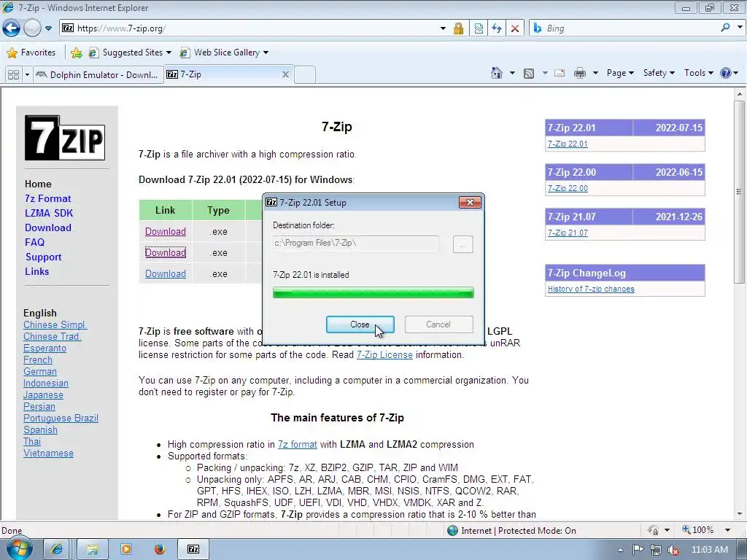Open the Page menu

(x=620, y=73)
